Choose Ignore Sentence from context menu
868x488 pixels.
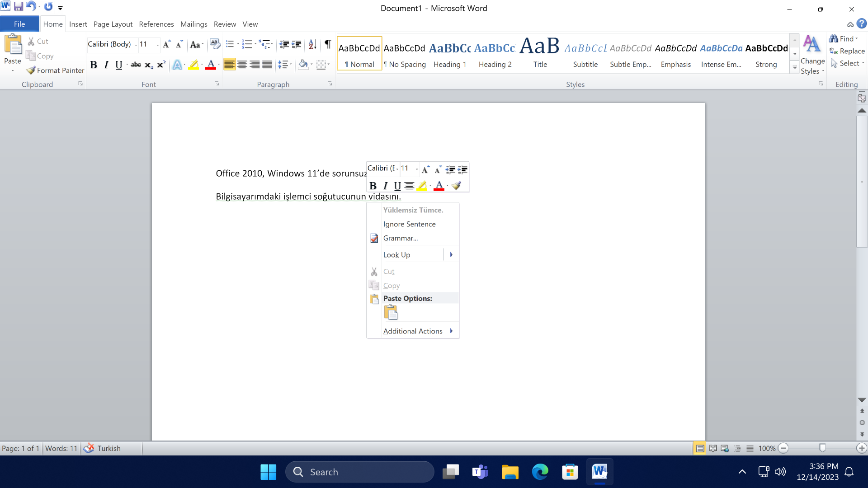pyautogui.click(x=409, y=224)
